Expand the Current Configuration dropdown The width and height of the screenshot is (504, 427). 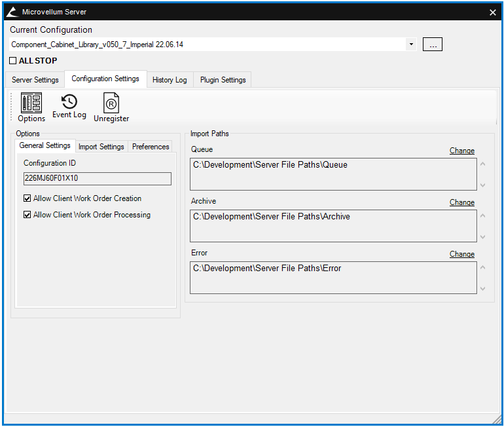click(411, 45)
